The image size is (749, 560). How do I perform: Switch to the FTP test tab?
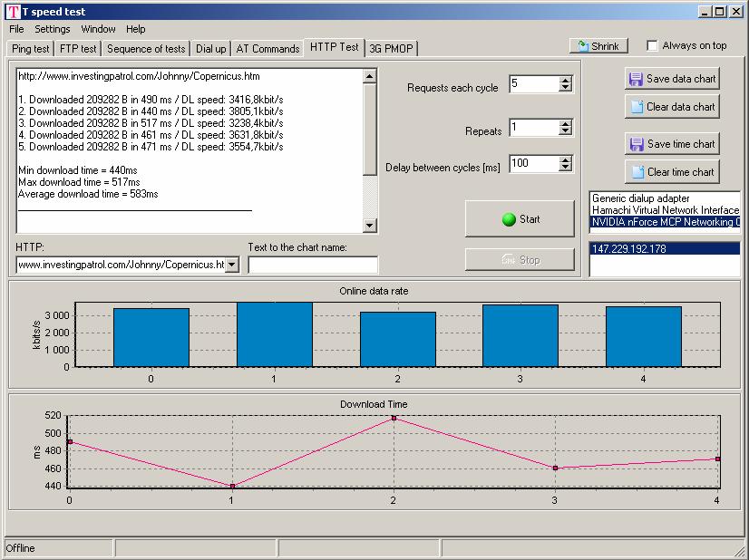click(78, 49)
